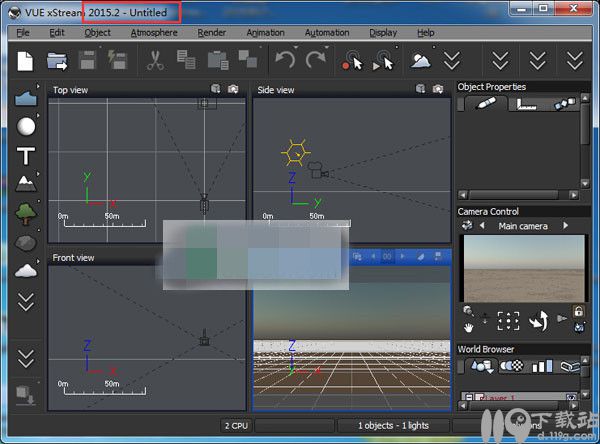Select the 3D Text tool (T icon)
The height and width of the screenshot is (444, 600).
[x=26, y=156]
